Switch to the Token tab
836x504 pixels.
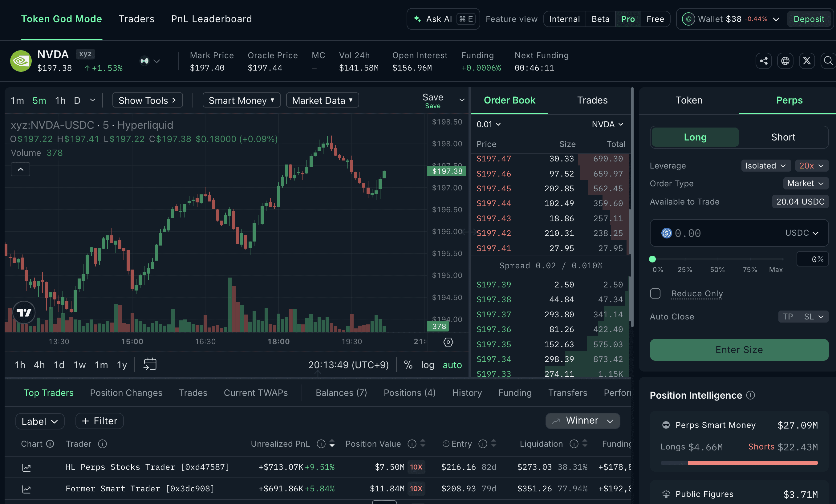689,100
